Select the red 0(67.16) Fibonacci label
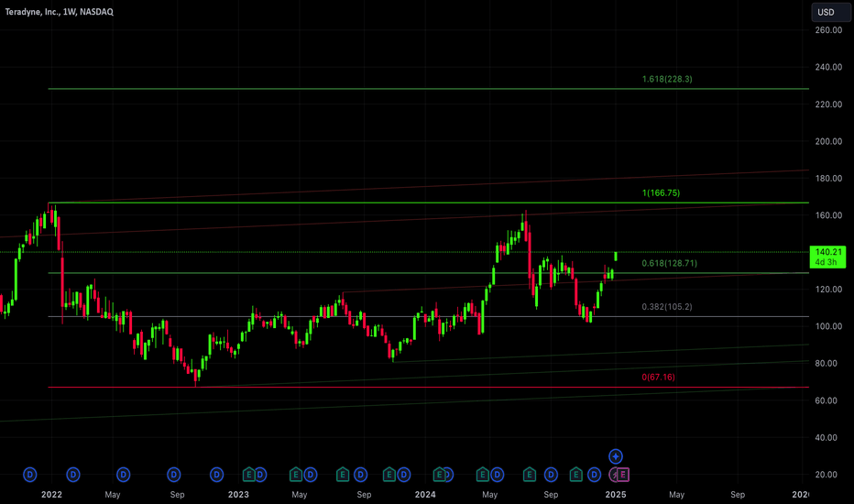 (x=658, y=377)
